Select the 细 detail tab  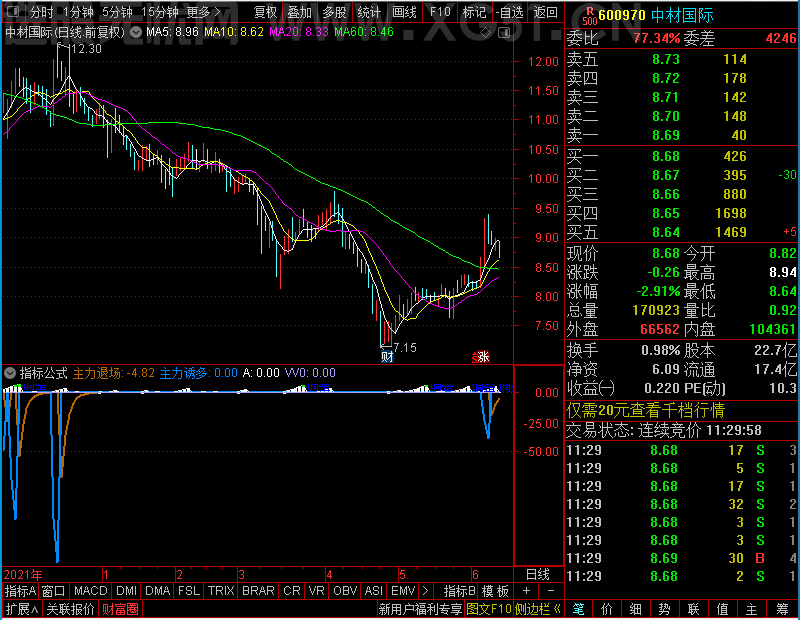tap(636, 609)
